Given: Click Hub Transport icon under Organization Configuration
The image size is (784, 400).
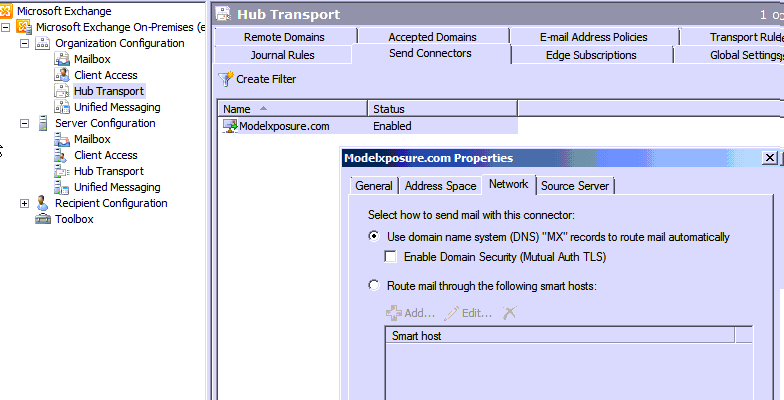Looking at the screenshot, I should tap(62, 91).
